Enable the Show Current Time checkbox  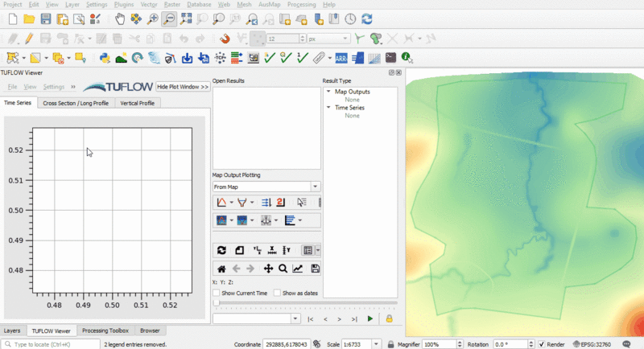tap(217, 293)
